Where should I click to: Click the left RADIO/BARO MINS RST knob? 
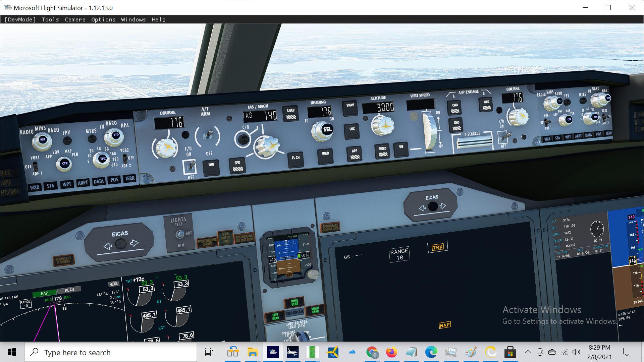[x=42, y=141]
